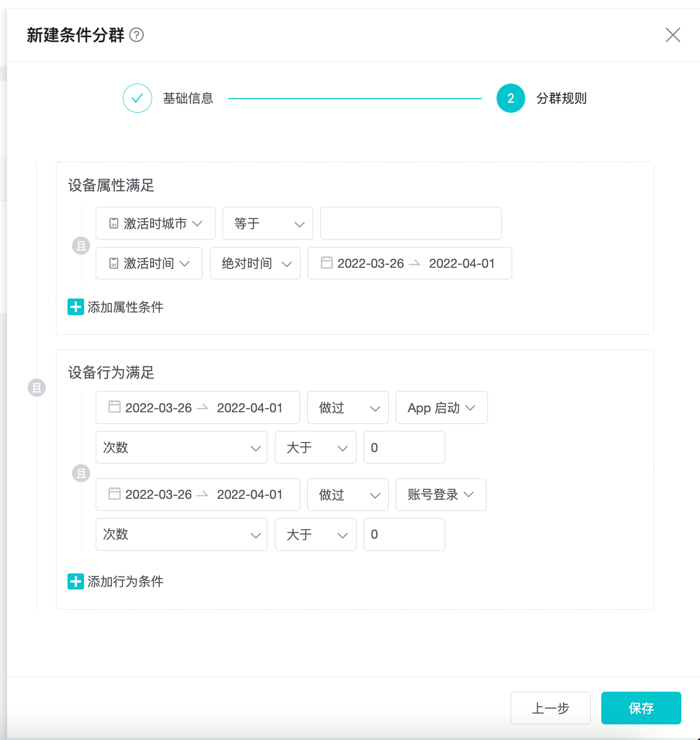Click the plus icon for 添加行为条件

pyautogui.click(x=75, y=581)
